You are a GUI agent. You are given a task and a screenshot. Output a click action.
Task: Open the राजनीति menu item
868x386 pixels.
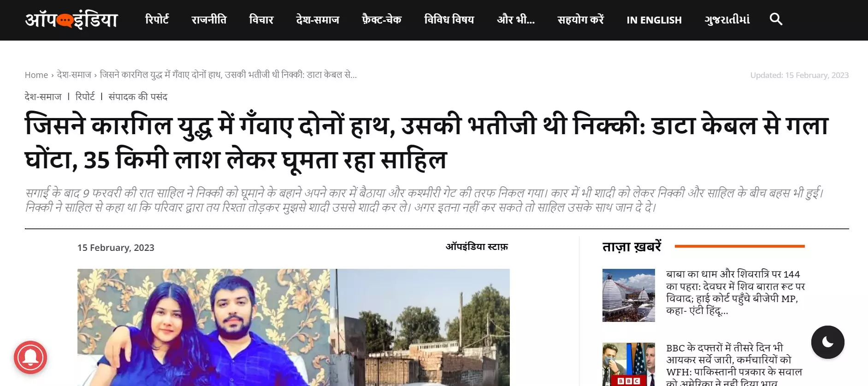209,20
